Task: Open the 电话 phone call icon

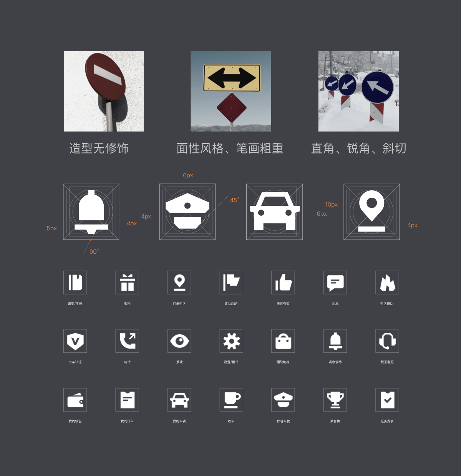Action: click(x=127, y=341)
